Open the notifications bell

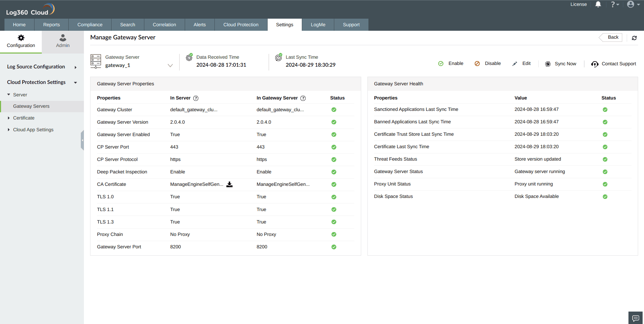click(x=598, y=4)
